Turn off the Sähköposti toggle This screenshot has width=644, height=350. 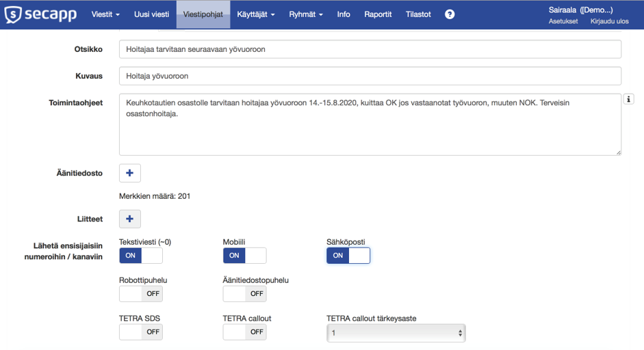point(348,256)
